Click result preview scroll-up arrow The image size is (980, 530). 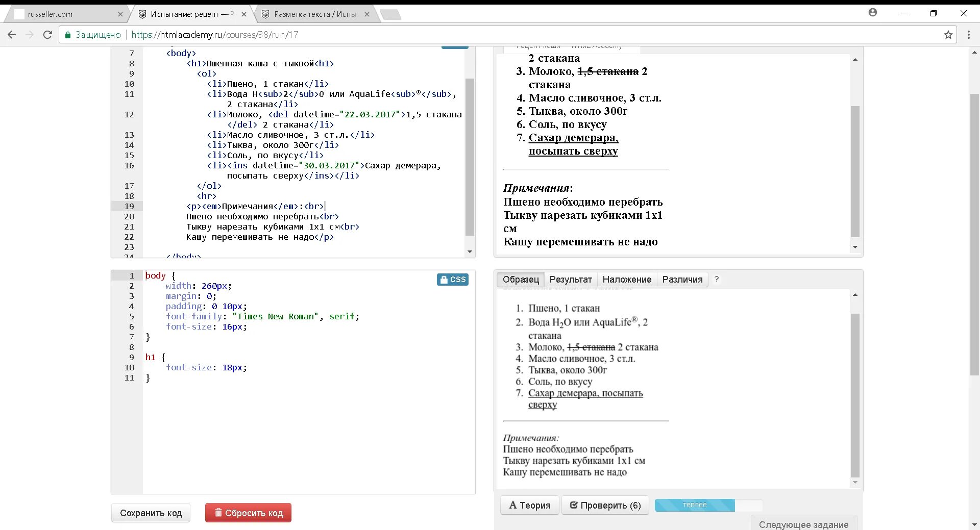tap(855, 60)
